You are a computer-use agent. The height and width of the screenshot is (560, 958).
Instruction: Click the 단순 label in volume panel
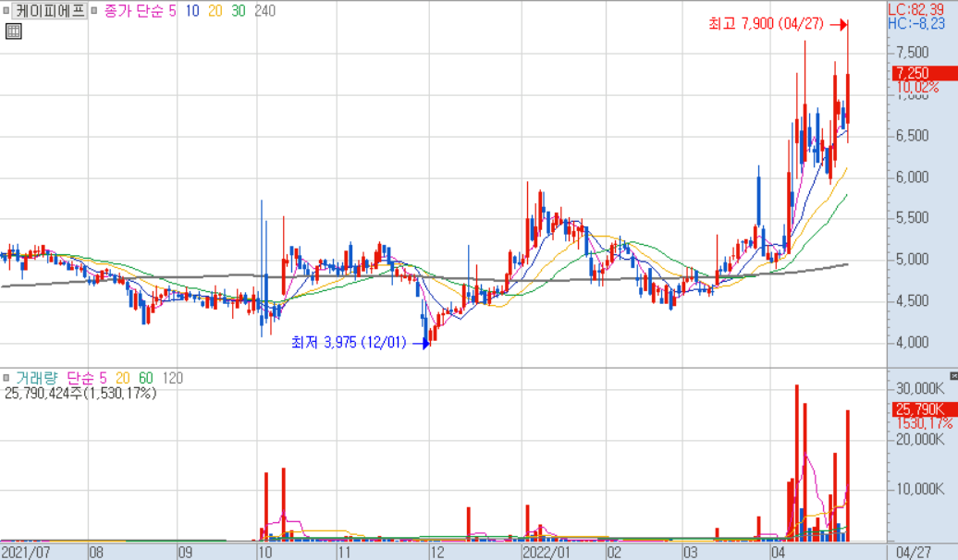[x=80, y=378]
